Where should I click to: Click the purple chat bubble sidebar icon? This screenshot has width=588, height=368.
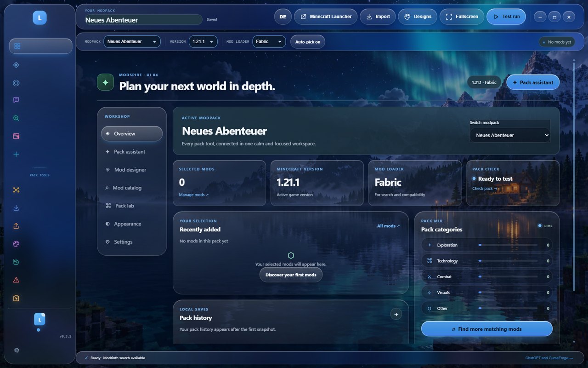16,100
